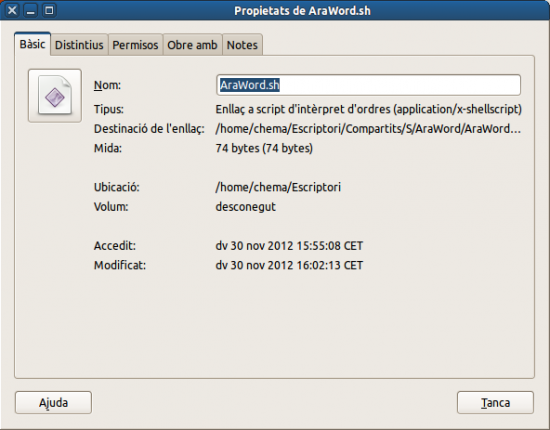The height and width of the screenshot is (430, 550).
Task: Click the AraWord.sh file icon button
Action: tap(55, 96)
